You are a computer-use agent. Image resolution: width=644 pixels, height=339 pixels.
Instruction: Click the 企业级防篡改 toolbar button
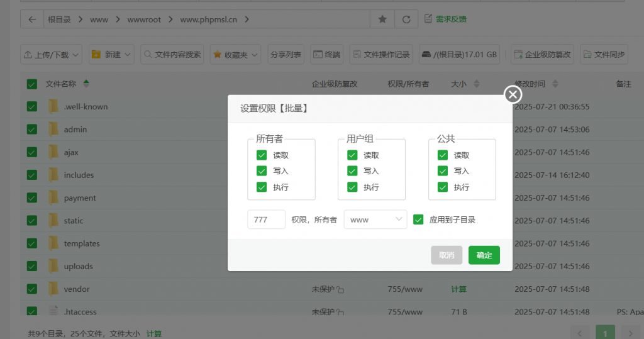tap(542, 54)
